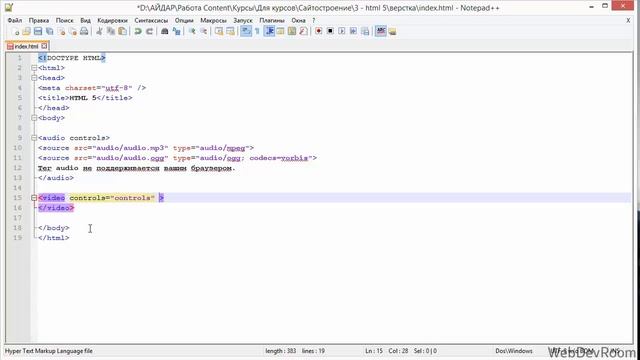Click the Ln : 15 status bar section
Screen dimensions: 640x360
pyautogui.click(x=374, y=351)
